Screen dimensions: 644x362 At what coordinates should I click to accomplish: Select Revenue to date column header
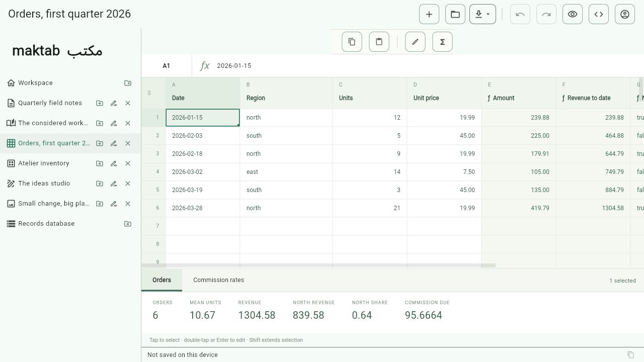[x=593, y=93]
